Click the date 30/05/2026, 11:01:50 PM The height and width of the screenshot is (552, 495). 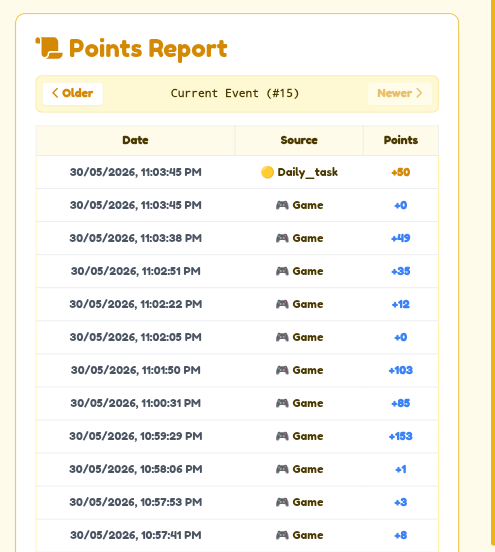click(136, 370)
